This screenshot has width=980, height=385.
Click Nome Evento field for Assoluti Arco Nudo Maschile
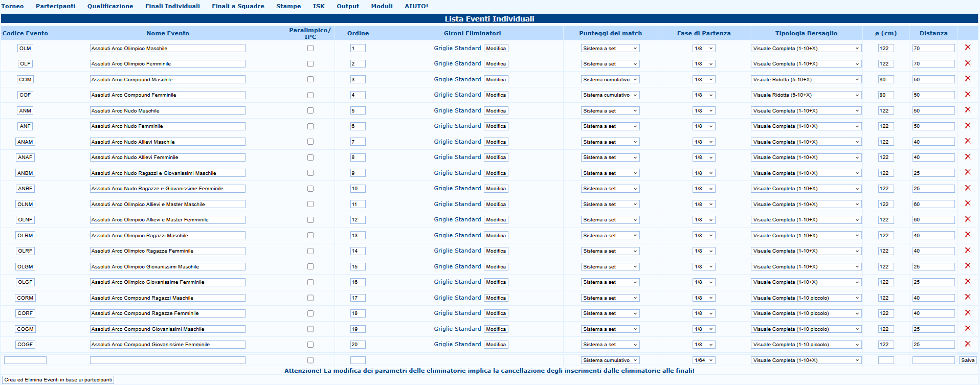(168, 111)
